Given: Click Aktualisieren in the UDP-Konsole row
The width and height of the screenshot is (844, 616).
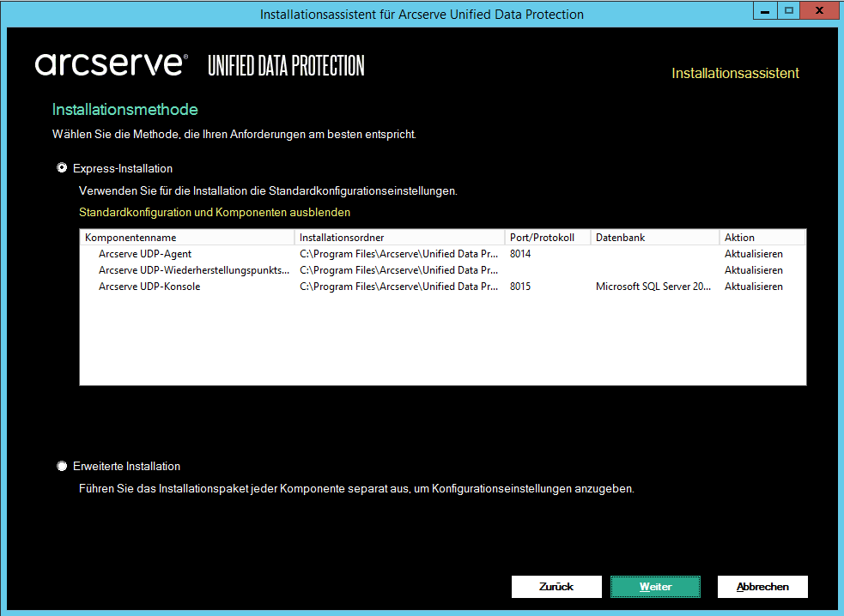Looking at the screenshot, I should tap(754, 287).
